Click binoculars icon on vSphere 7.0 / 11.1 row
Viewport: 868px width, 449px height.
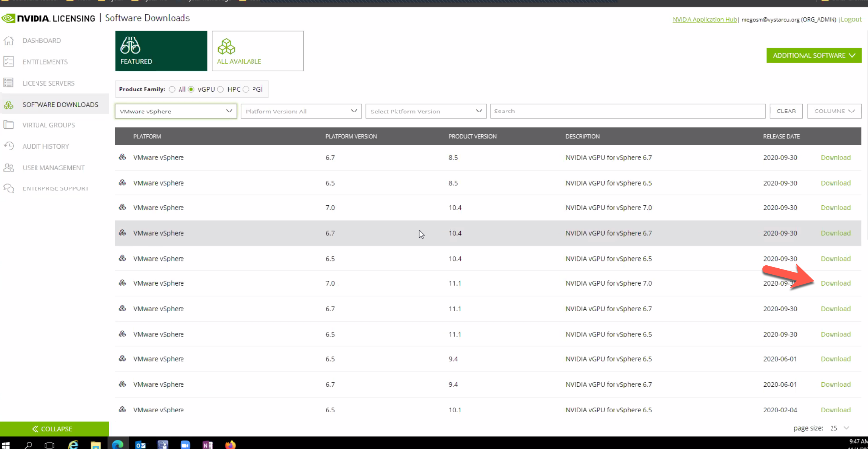[122, 283]
